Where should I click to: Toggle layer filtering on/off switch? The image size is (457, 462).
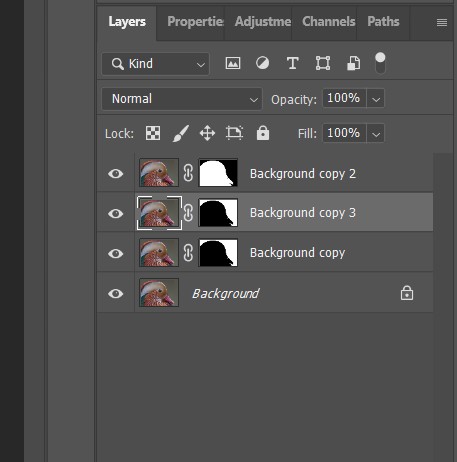(x=380, y=63)
